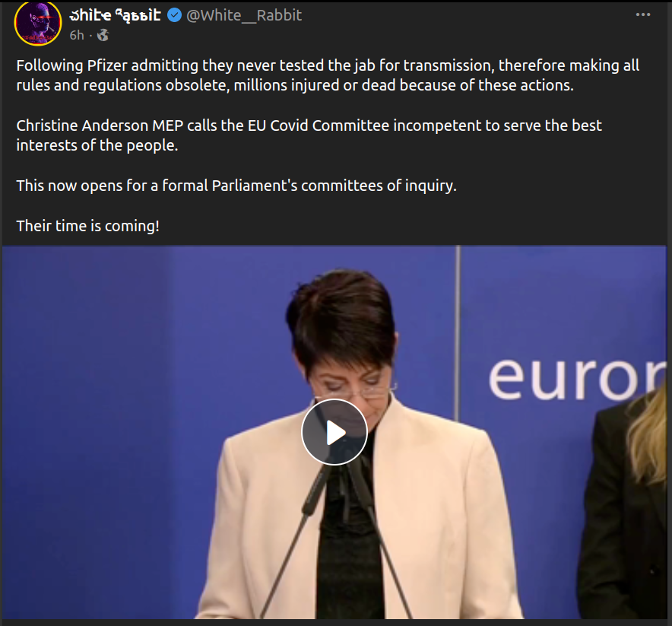The height and width of the screenshot is (626, 672).
Task: Click the stylized White Rabbit display name
Action: (x=115, y=15)
